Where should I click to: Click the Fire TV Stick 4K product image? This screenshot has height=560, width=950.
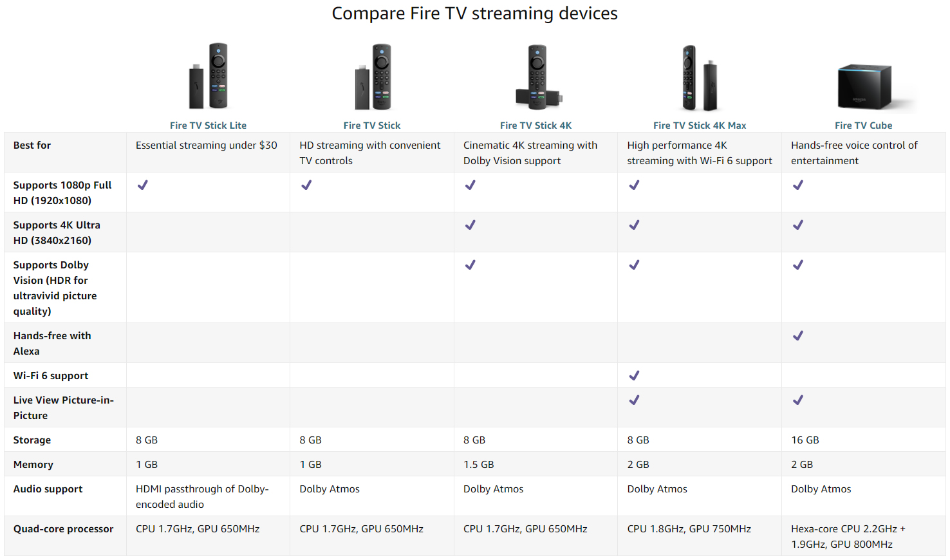(536, 77)
